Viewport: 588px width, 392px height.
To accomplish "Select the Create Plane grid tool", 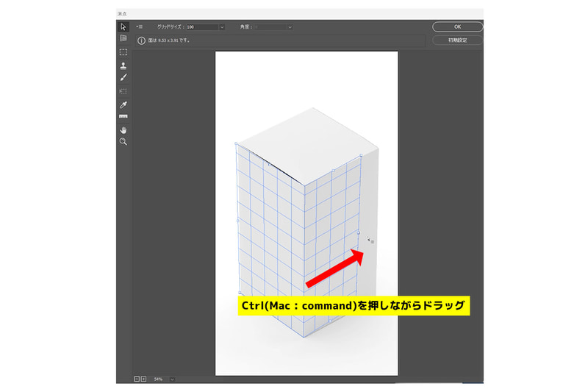I will 123,38.
